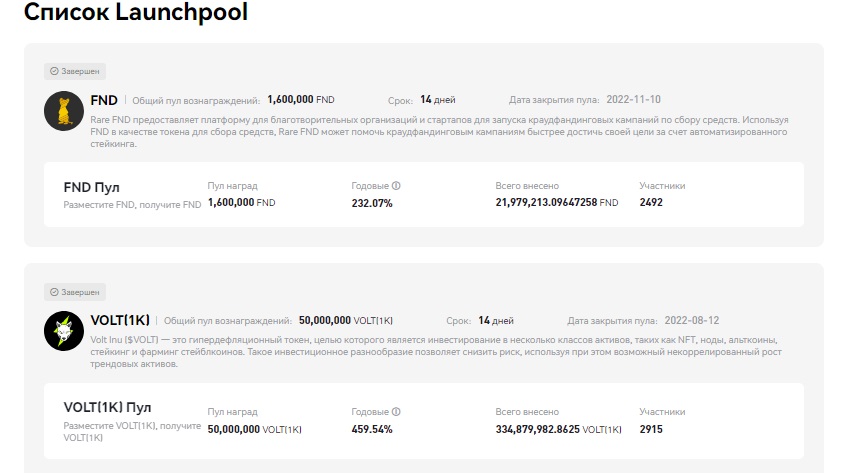Click the VOLT(1K) token logo icon
The width and height of the screenshot is (859, 473).
tap(64, 330)
